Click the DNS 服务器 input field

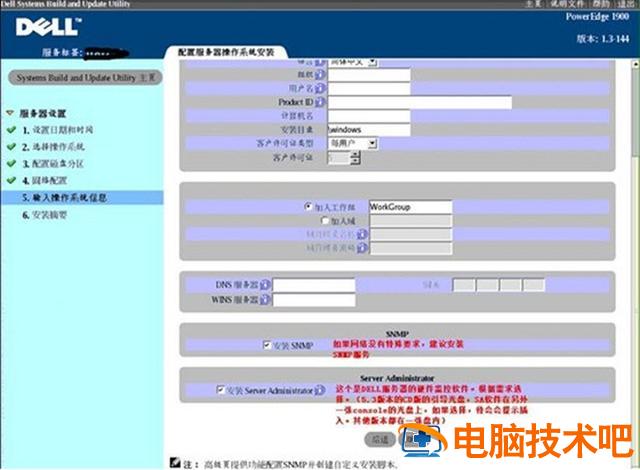314,285
